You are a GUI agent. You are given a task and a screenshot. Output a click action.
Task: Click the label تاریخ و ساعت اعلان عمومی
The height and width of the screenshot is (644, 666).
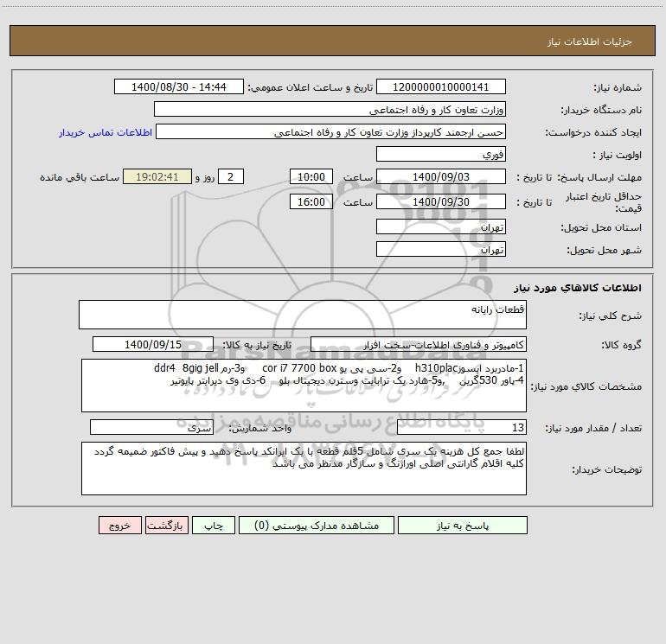[311, 88]
